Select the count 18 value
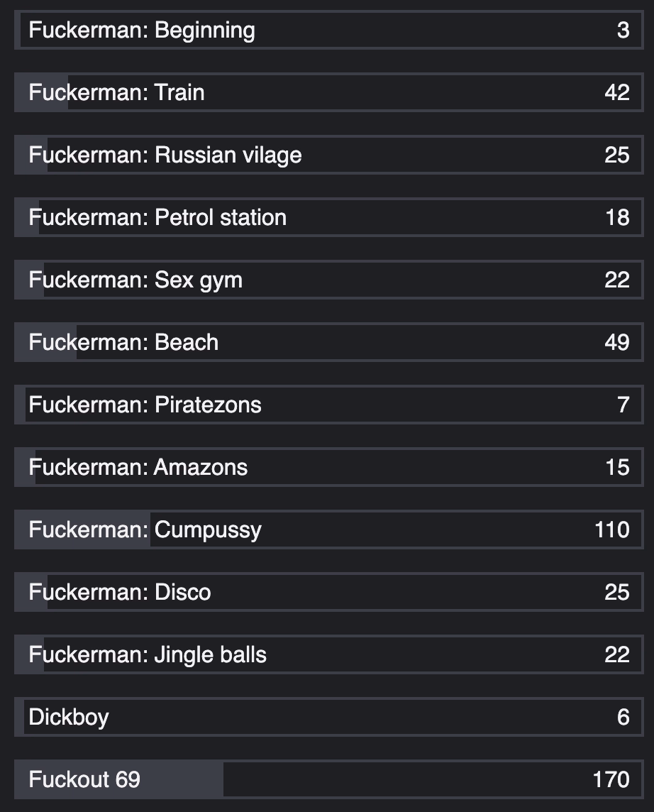The height and width of the screenshot is (812, 654). pyautogui.click(x=617, y=218)
